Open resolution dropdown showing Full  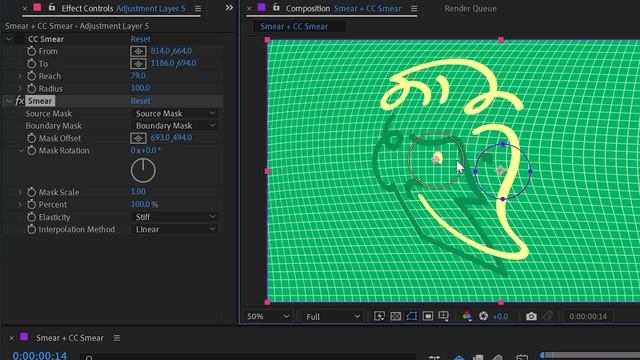coord(333,316)
